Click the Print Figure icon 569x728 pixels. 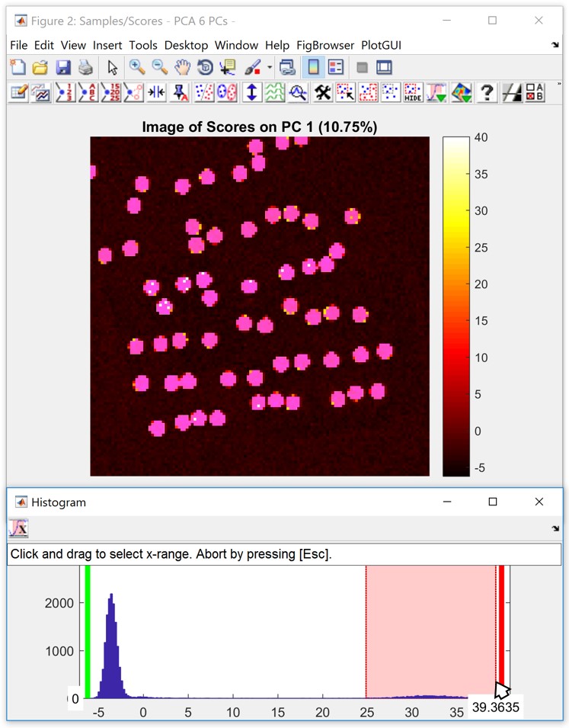tap(85, 68)
